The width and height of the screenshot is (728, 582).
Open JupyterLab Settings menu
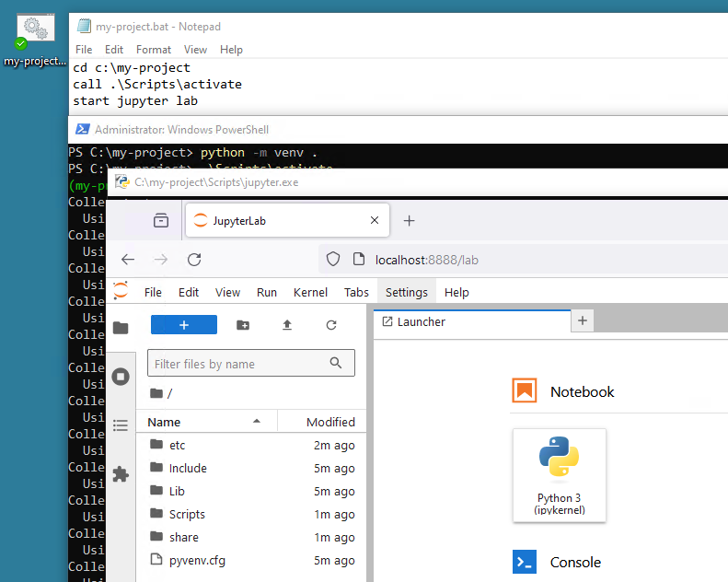click(x=406, y=292)
